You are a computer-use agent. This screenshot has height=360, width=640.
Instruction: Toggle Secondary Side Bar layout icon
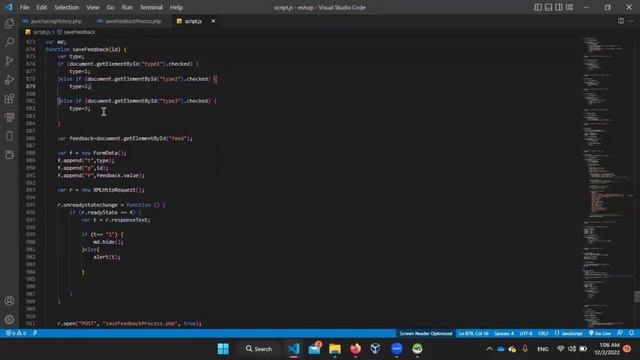tap(559, 7)
